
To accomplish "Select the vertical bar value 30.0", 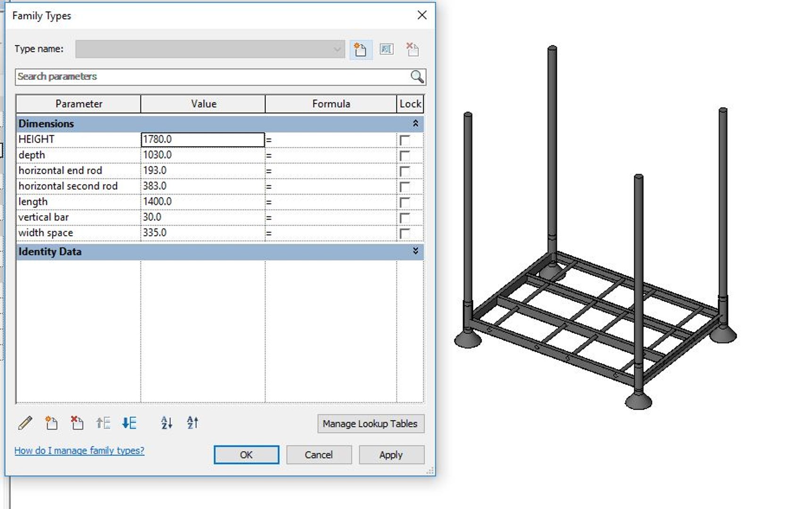I will click(203, 217).
